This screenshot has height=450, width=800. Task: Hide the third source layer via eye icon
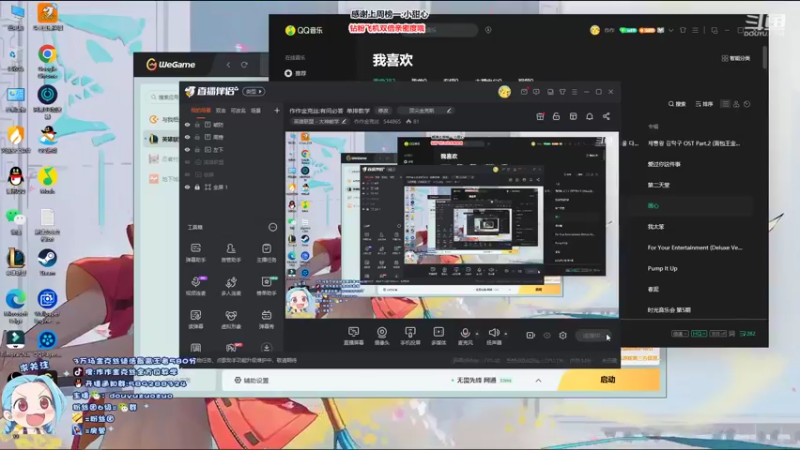pos(187,149)
